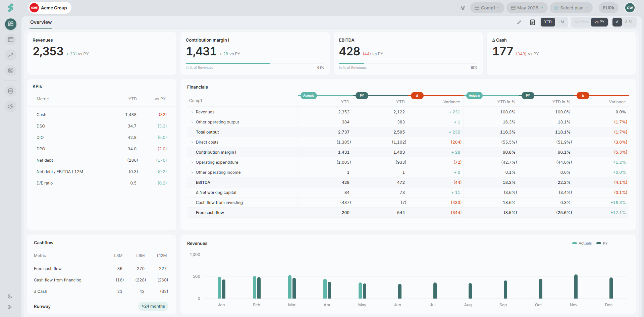The image size is (644, 317).
Task: Switch to vs Plan comparison
Action: click(581, 22)
